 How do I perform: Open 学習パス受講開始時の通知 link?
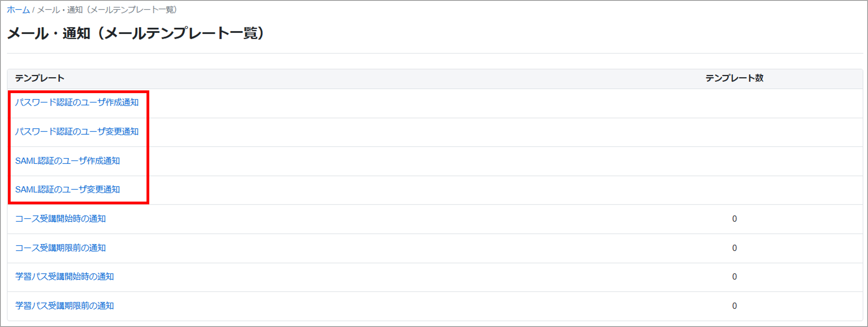(65, 276)
